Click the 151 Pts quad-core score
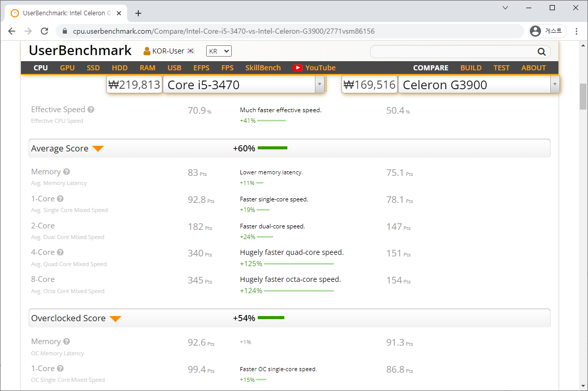 pos(398,253)
